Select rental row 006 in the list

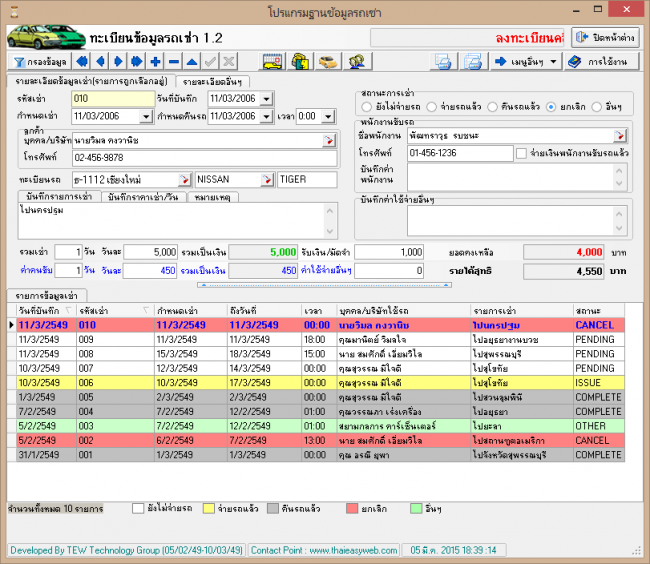click(86, 382)
